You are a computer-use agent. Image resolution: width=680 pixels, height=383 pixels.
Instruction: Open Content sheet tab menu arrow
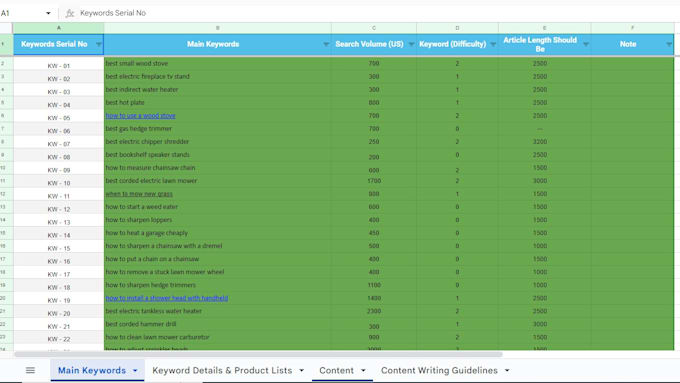(x=363, y=370)
